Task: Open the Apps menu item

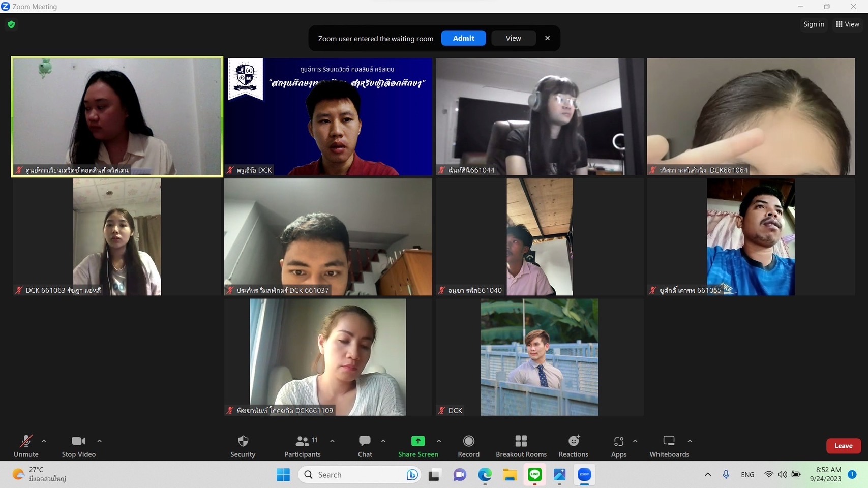Action: point(618,441)
